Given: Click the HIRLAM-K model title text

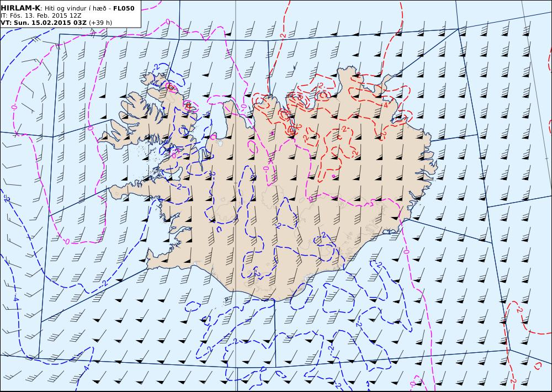Looking at the screenshot, I should pyautogui.click(x=20, y=8).
